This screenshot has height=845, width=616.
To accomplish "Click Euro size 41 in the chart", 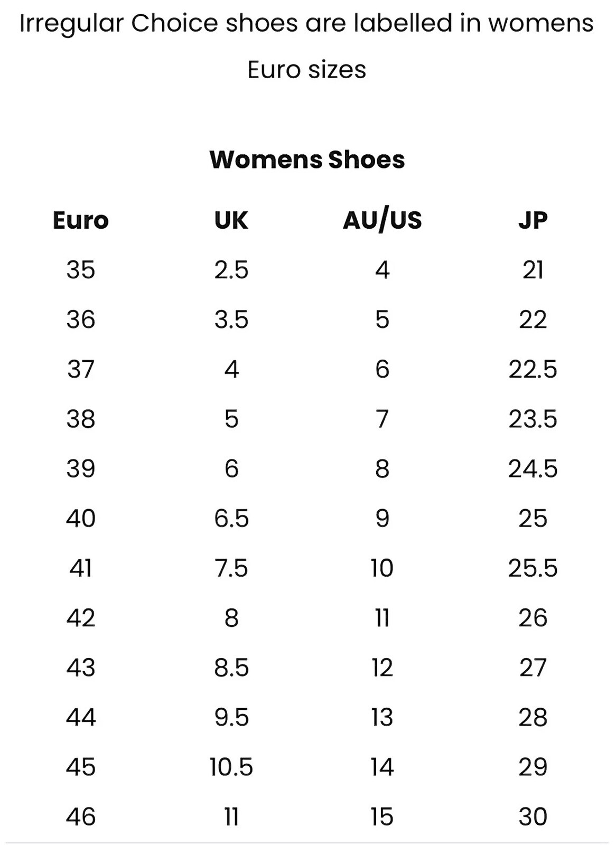I will pyautogui.click(x=81, y=568).
